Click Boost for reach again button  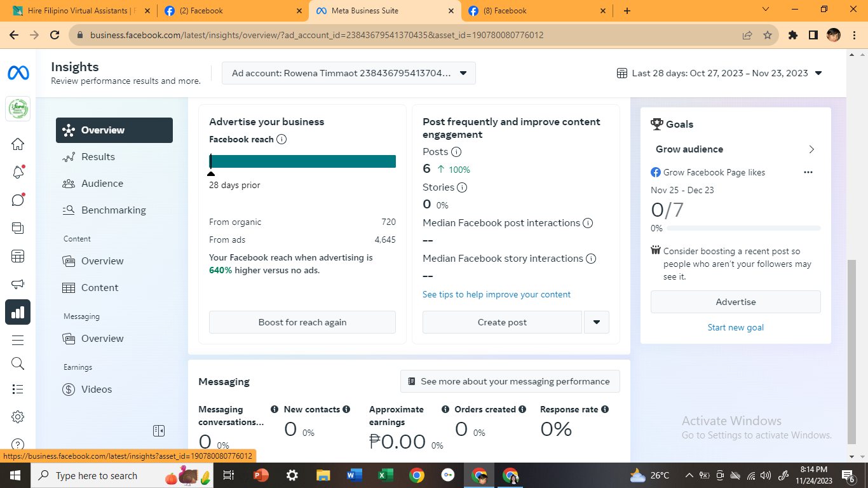[x=302, y=322]
